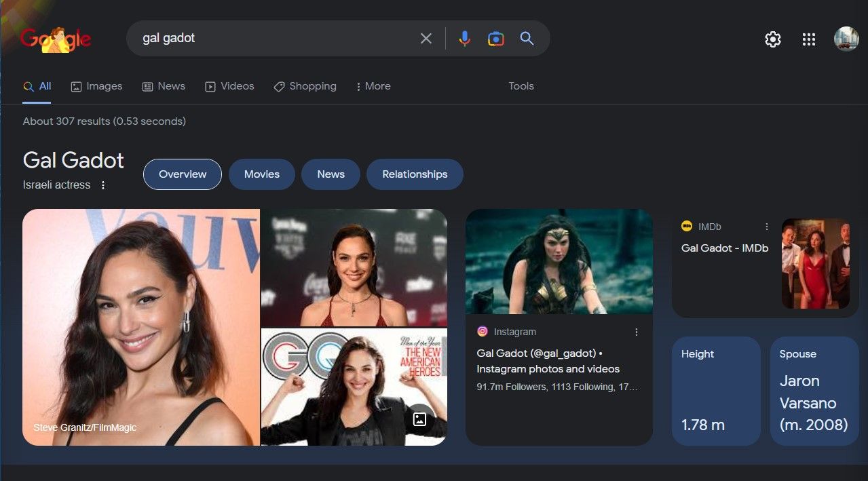Switch to the News search tab
The height and width of the screenshot is (481, 868).
coord(164,86)
